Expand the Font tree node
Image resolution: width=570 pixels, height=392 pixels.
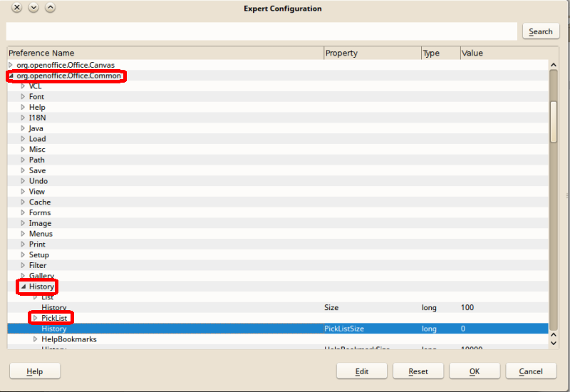point(23,97)
